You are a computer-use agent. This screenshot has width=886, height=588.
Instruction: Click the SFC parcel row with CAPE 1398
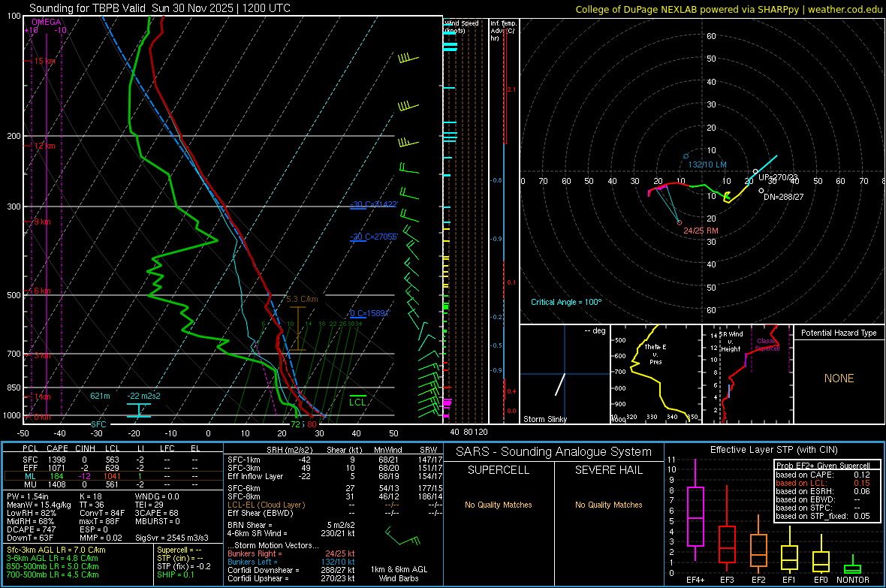(x=113, y=460)
